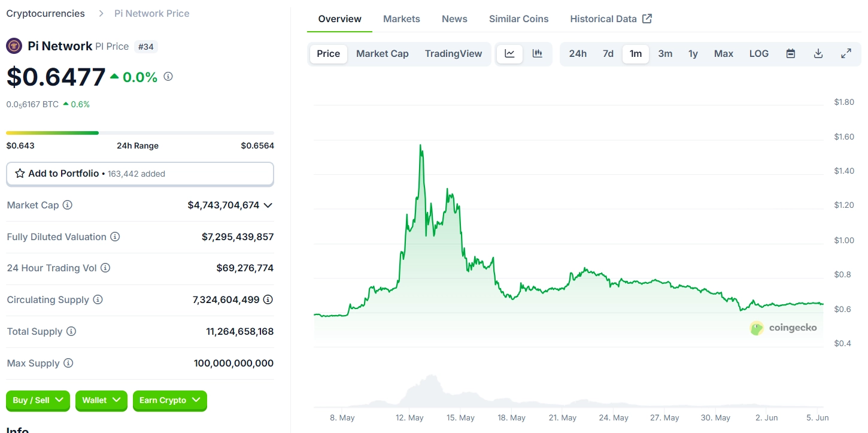Switch to the Markets tab

(x=402, y=19)
